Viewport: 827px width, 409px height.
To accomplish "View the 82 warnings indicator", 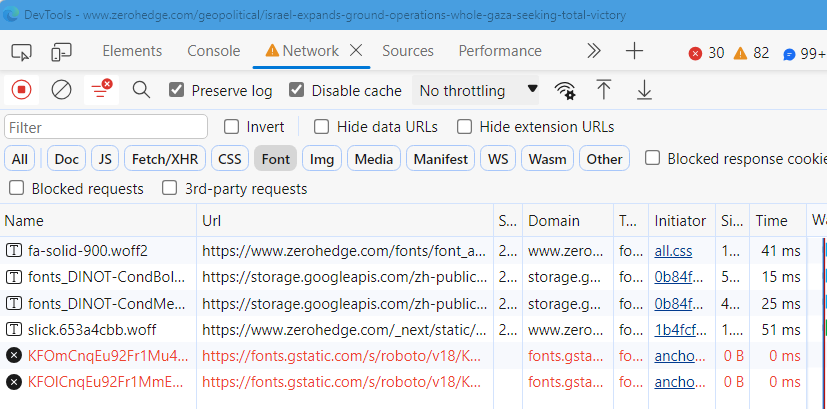I will (751, 53).
